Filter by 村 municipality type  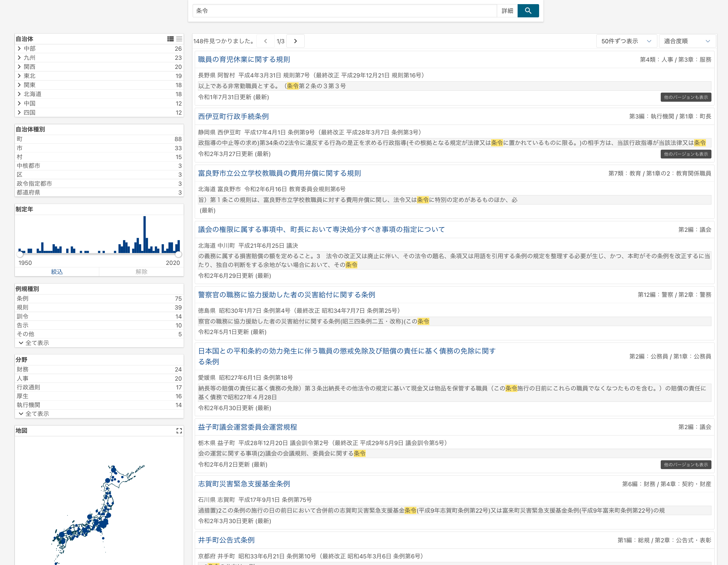[99, 157]
